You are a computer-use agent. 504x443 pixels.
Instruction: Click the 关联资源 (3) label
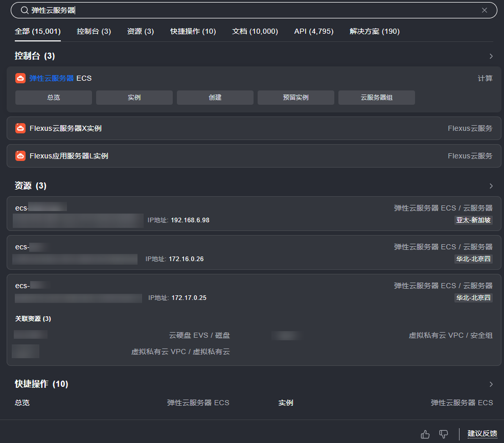pyautogui.click(x=33, y=319)
